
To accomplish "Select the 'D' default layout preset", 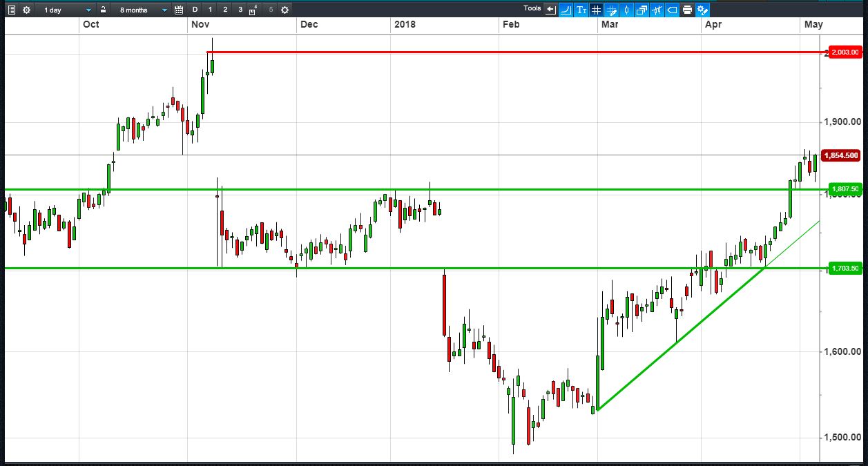I will 195,10.
